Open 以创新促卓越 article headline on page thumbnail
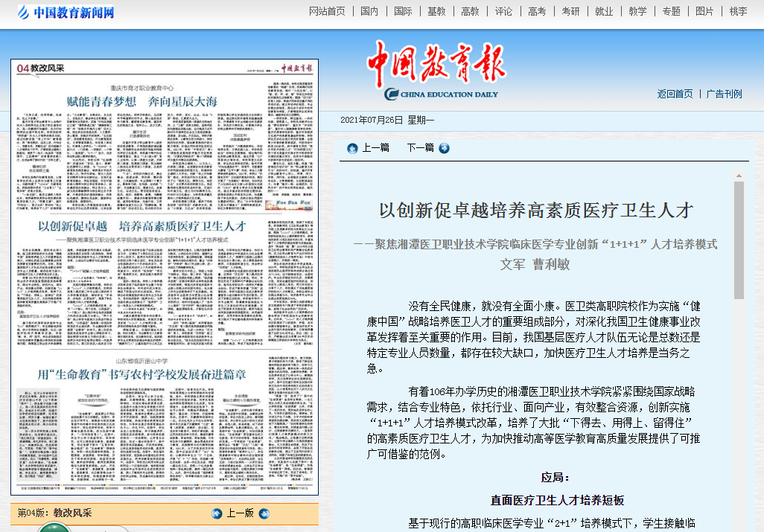764x532 pixels. 142,226
